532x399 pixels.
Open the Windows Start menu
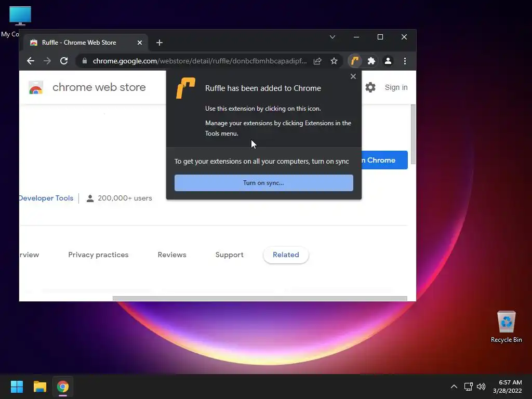tap(17, 387)
